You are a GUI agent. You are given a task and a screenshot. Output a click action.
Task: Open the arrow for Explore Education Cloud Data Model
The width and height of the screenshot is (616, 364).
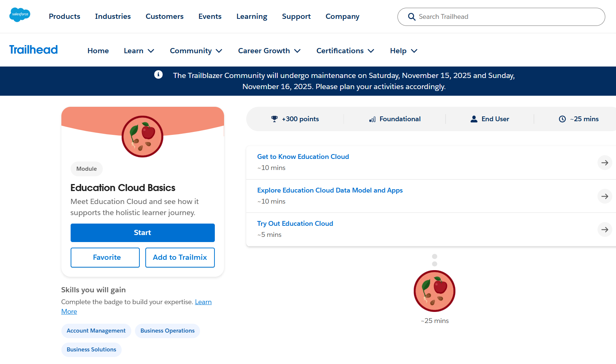(x=605, y=196)
